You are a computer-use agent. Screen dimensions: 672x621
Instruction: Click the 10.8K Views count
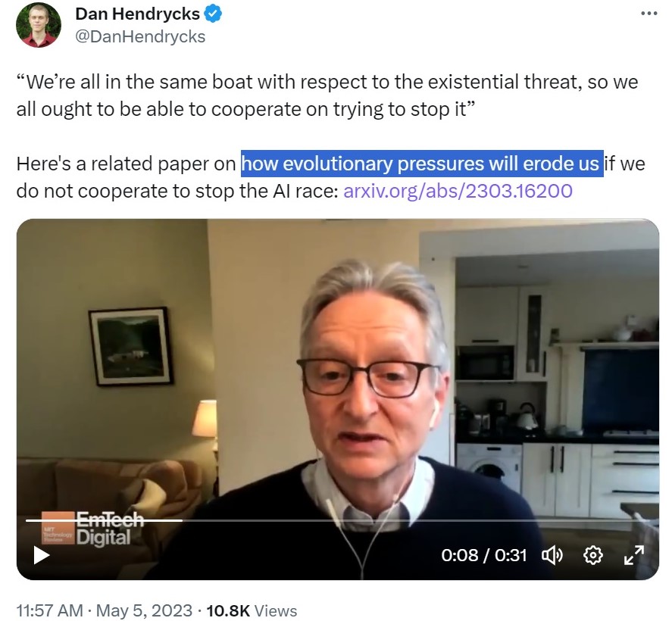252,610
